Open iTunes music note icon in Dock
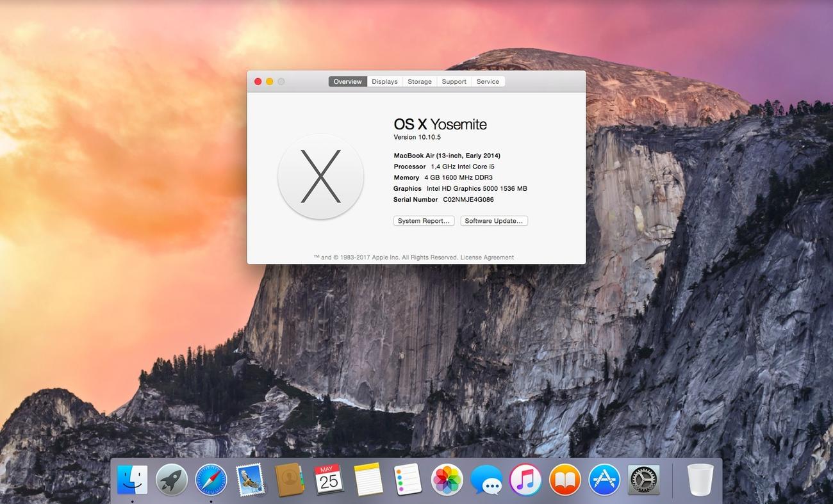 (525, 480)
